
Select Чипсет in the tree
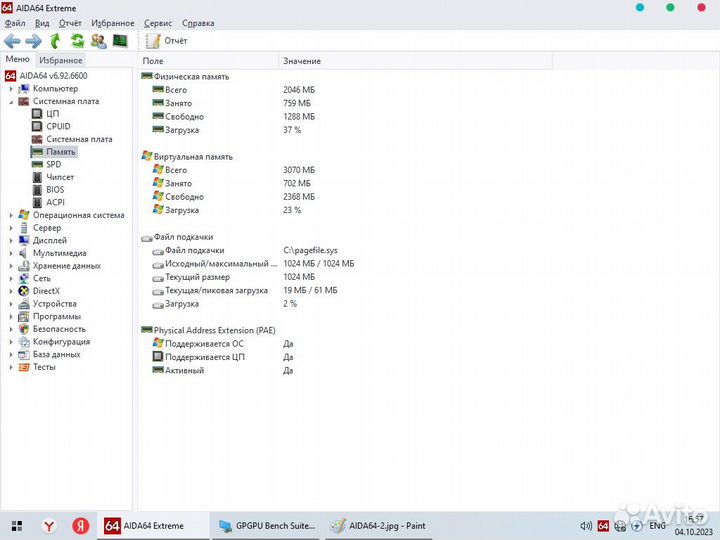tap(60, 177)
